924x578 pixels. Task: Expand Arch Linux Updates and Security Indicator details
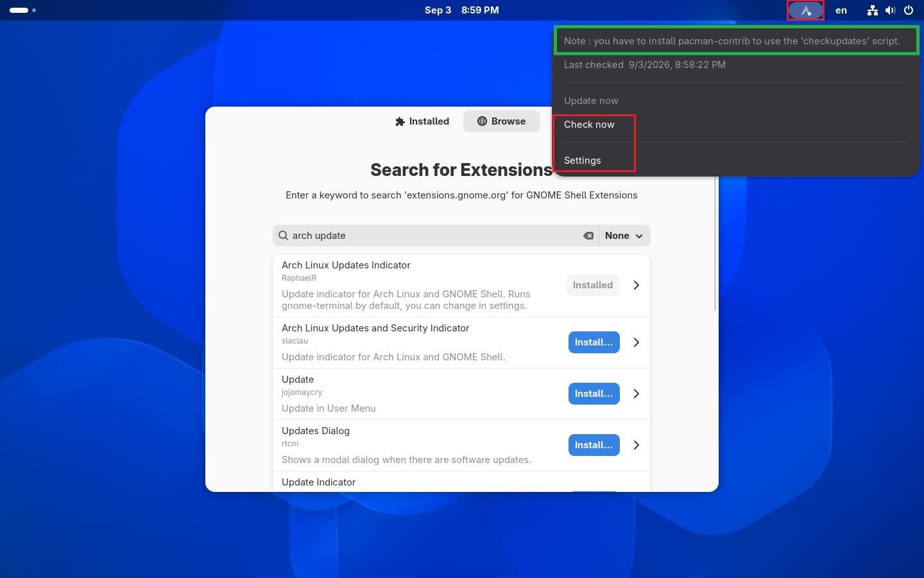click(x=637, y=342)
